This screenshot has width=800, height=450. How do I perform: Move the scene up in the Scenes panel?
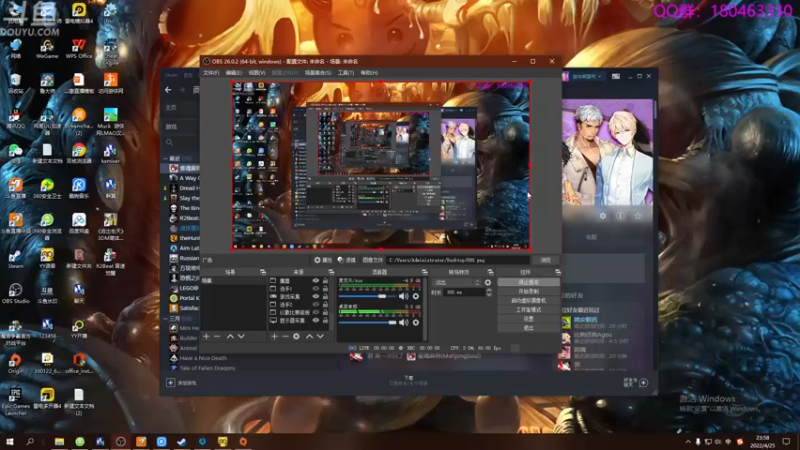(230, 336)
